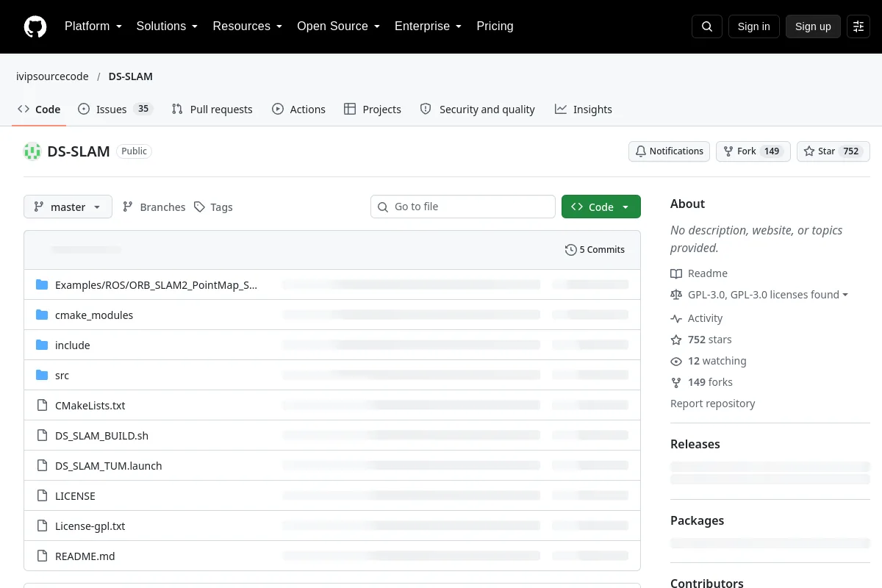Open the Releases heading link
Viewport: 882px width, 588px height.
click(695, 444)
